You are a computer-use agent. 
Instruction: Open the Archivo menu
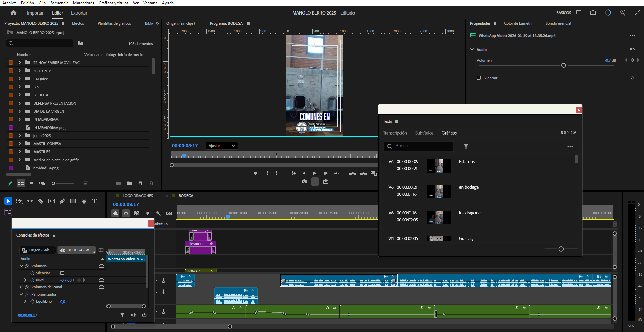click(9, 3)
